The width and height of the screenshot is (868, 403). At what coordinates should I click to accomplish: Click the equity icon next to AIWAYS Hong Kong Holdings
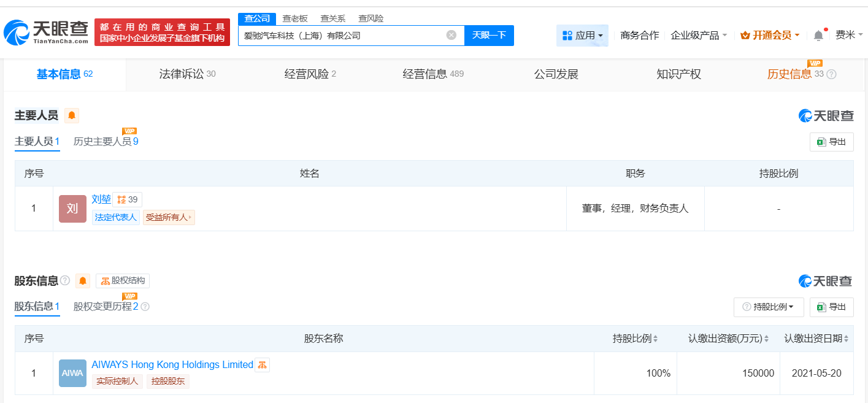(x=262, y=364)
